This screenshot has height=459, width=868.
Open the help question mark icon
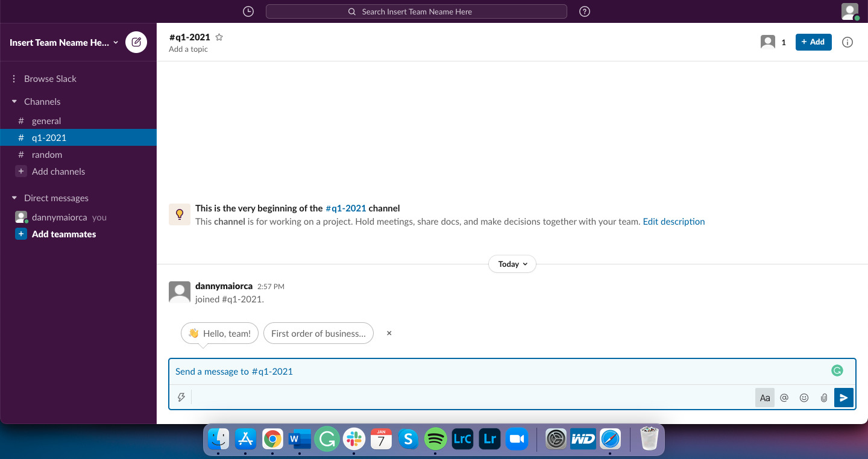point(584,11)
